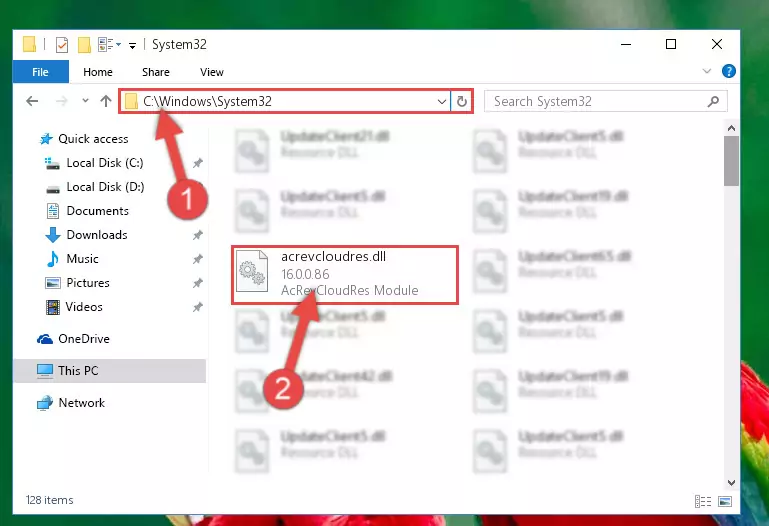Click the vertical scrollbar thumb
The image size is (769, 526).
[731, 161]
